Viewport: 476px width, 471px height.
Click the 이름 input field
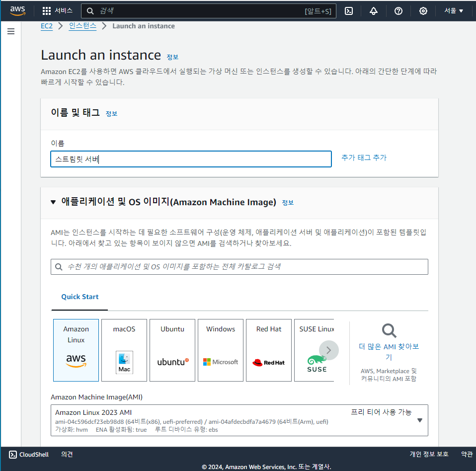191,159
